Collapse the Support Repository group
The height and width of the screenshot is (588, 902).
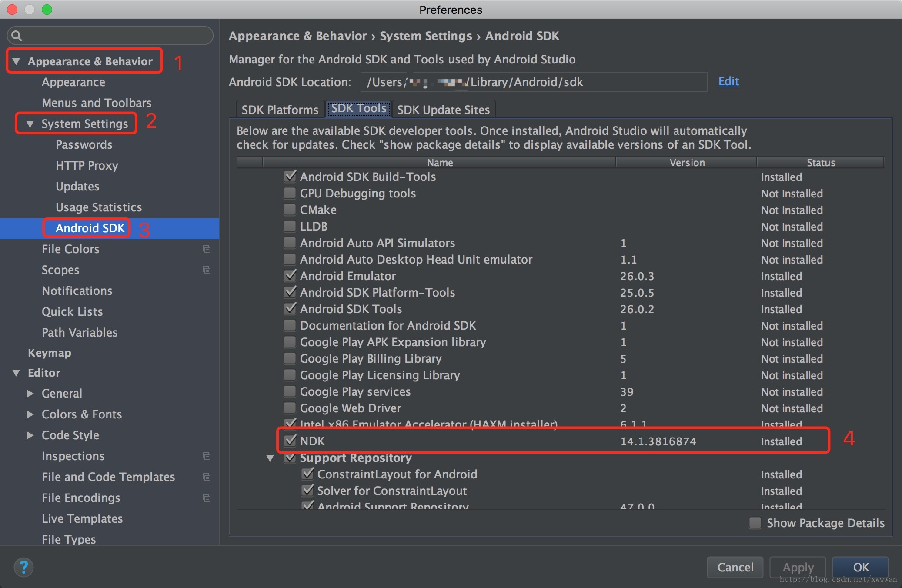(270, 458)
